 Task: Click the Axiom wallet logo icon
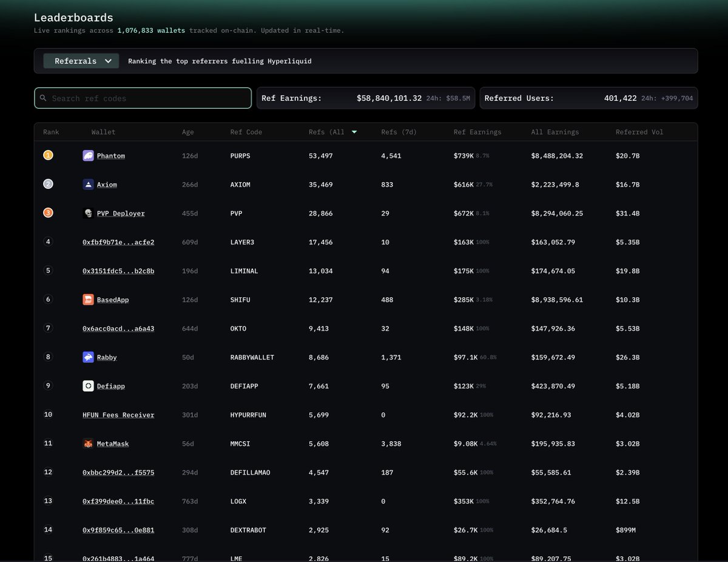88,185
